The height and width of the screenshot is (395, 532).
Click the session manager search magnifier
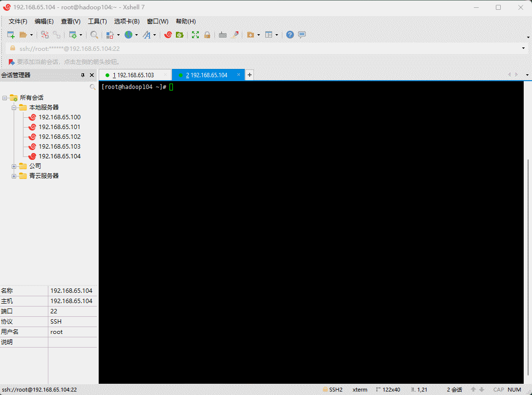93,88
